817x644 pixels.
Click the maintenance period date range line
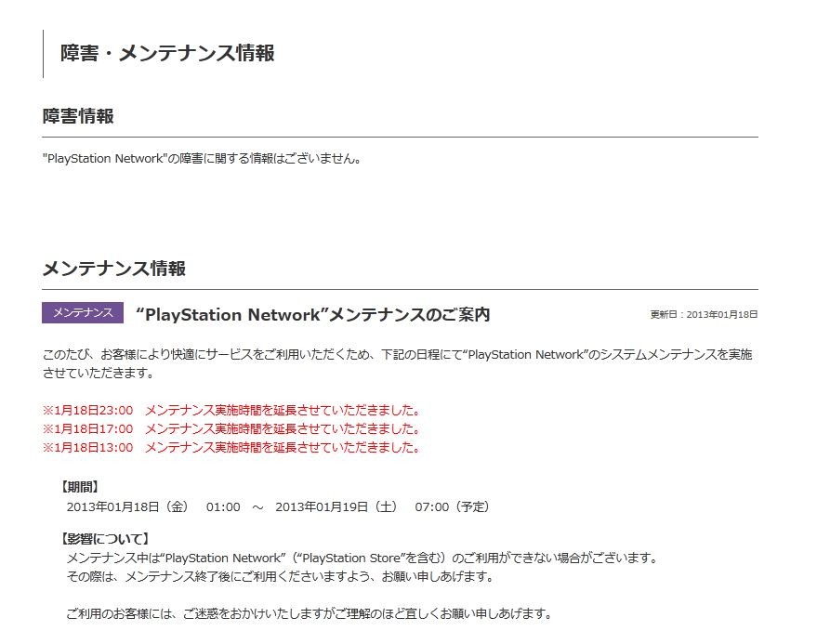point(279,507)
